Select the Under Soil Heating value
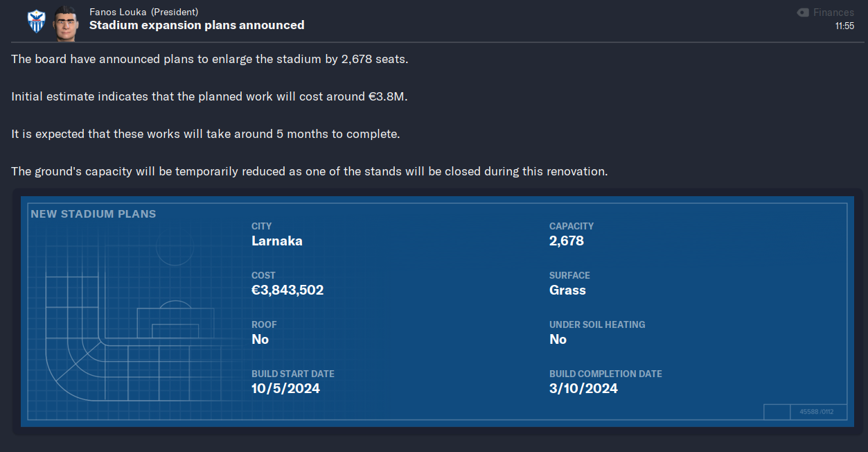The width and height of the screenshot is (868, 452). point(558,340)
